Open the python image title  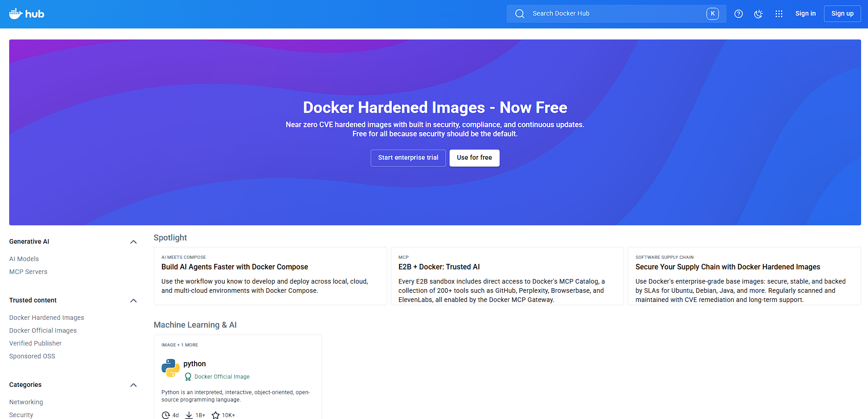(x=195, y=364)
